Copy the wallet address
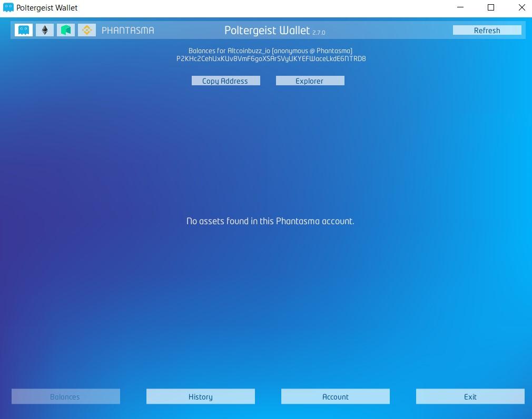Screen dimensions: 532x419 pos(225,81)
